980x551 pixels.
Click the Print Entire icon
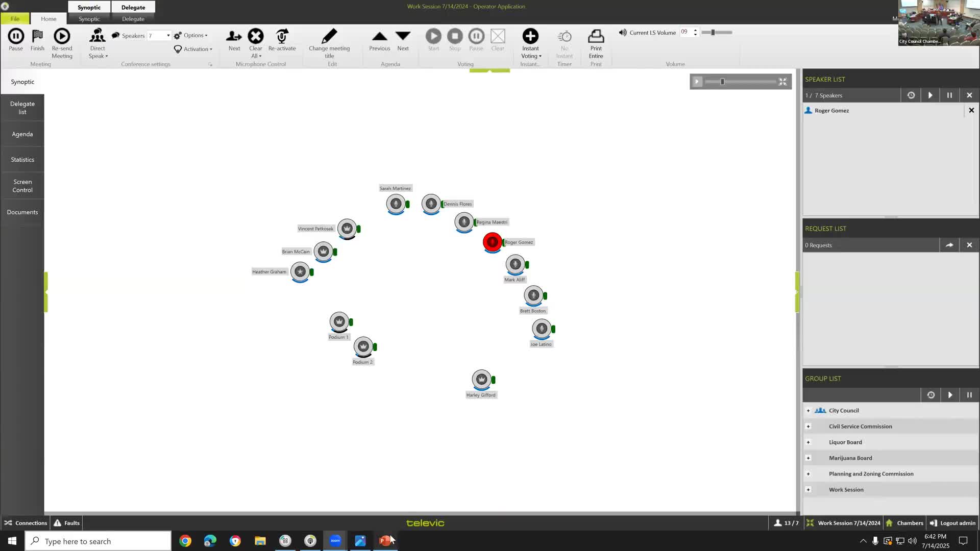pyautogui.click(x=596, y=36)
